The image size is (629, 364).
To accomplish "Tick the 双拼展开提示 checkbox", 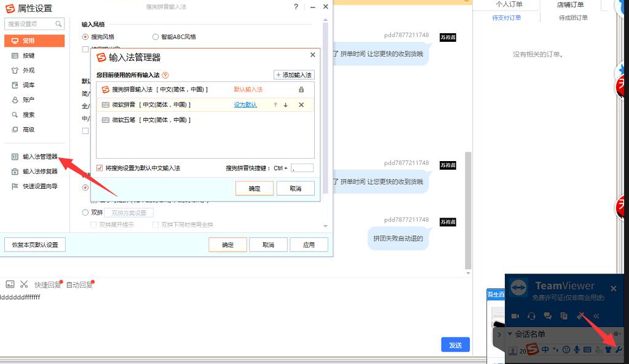I will [x=93, y=225].
